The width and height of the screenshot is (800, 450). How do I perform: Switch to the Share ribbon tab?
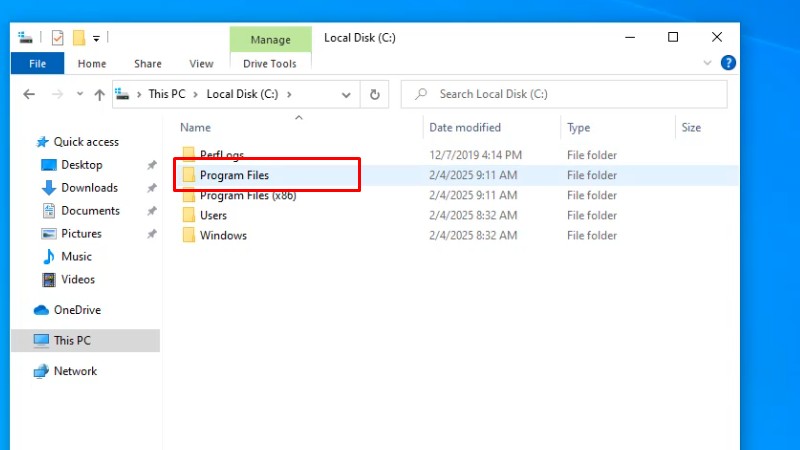148,63
